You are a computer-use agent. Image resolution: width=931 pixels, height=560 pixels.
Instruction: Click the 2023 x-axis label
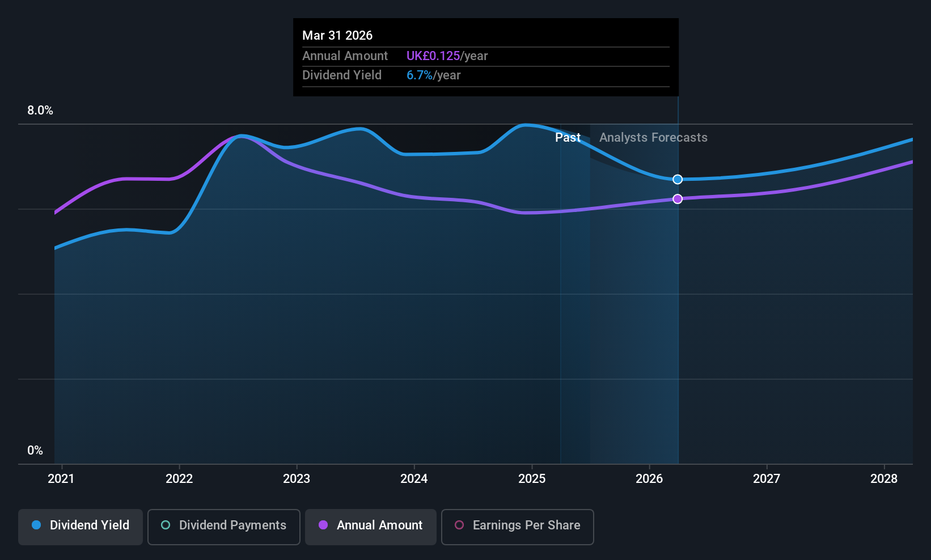297,479
